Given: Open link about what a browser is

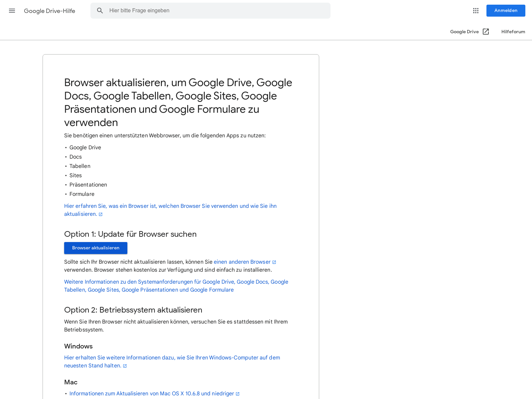Looking at the screenshot, I should [170, 210].
